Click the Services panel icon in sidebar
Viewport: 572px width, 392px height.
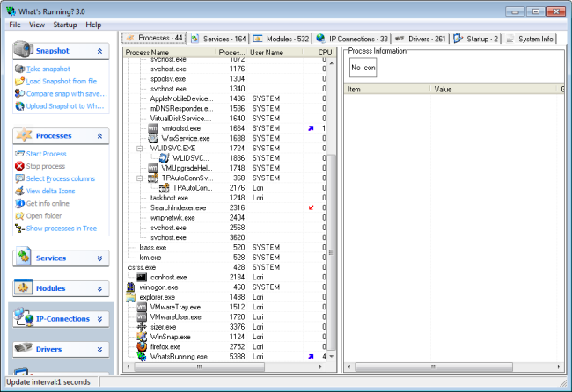pyautogui.click(x=24, y=257)
